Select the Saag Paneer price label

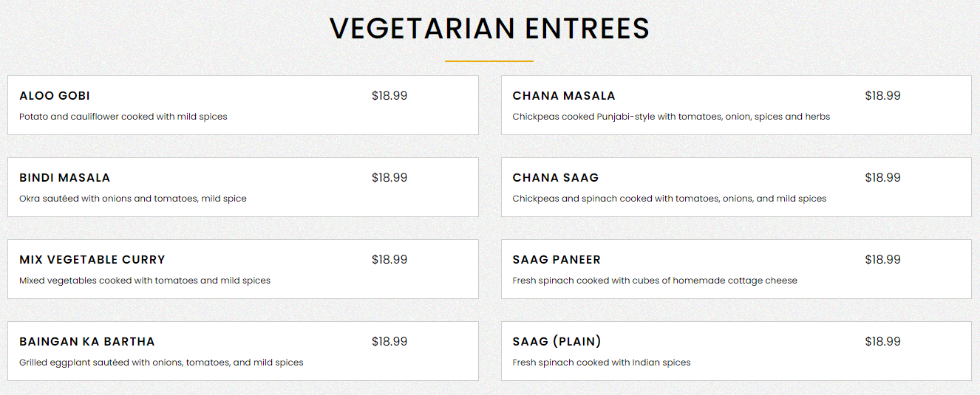[x=882, y=260]
